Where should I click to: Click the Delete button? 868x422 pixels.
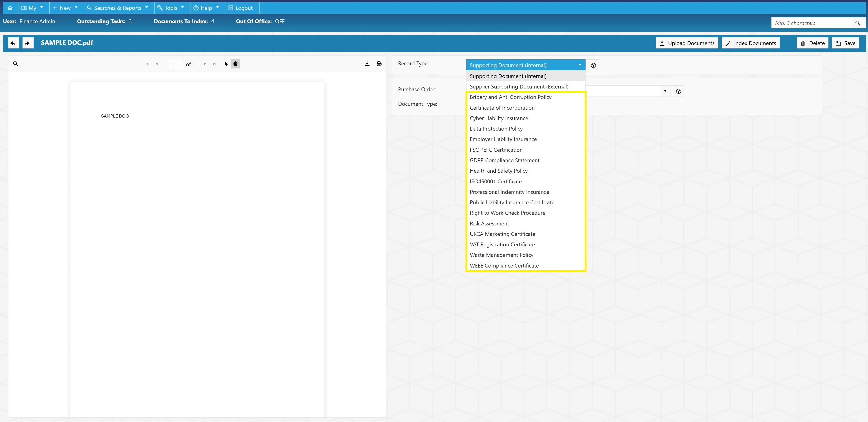[812, 43]
